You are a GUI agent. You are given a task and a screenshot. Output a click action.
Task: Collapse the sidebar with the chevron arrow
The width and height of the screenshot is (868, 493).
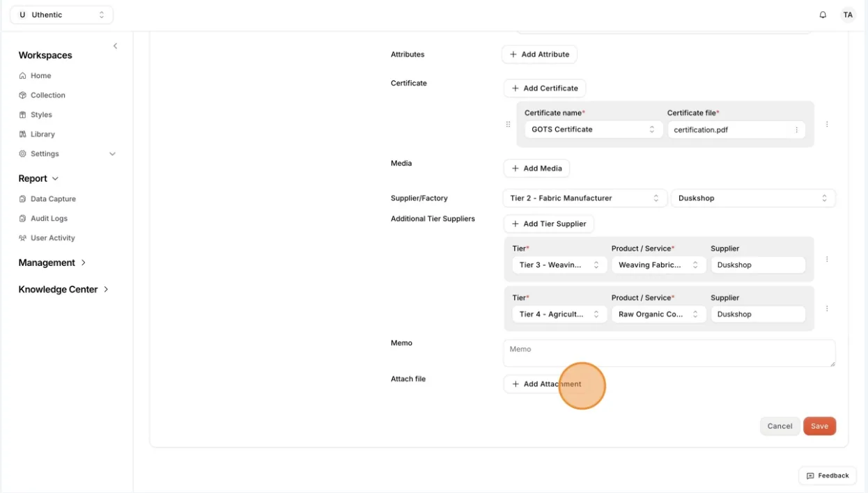115,46
